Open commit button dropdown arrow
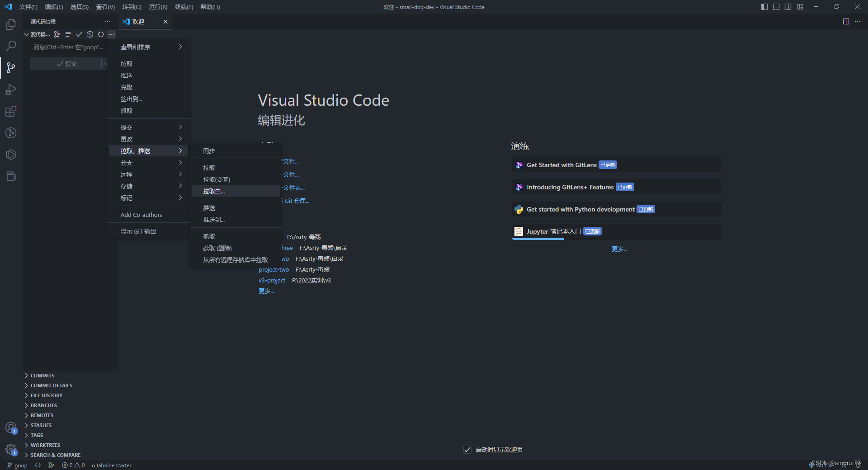The image size is (868, 470). (105, 64)
